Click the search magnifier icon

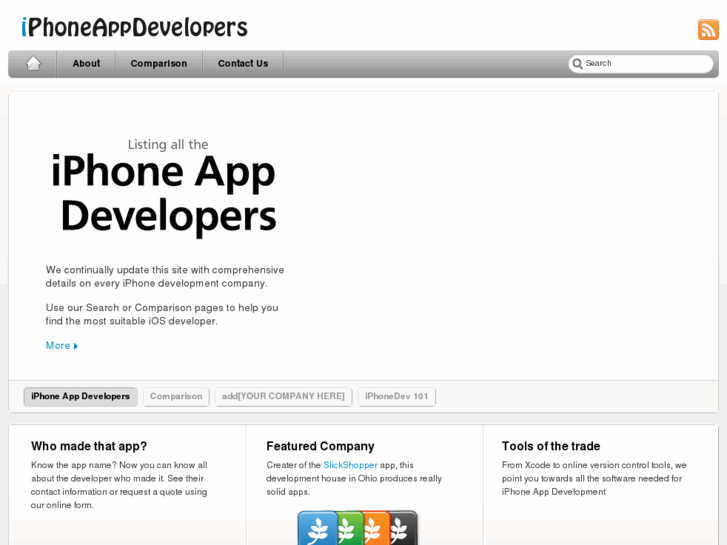577,64
